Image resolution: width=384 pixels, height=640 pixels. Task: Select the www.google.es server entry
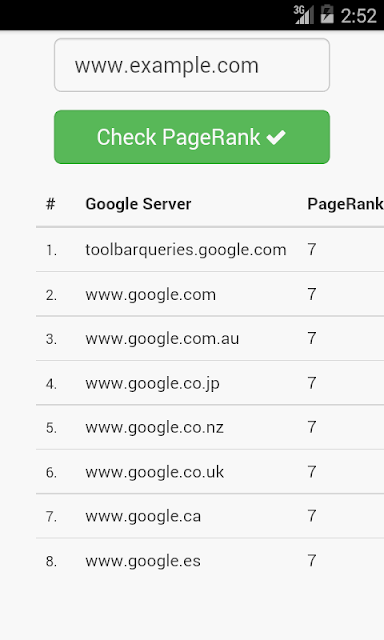coord(210,561)
